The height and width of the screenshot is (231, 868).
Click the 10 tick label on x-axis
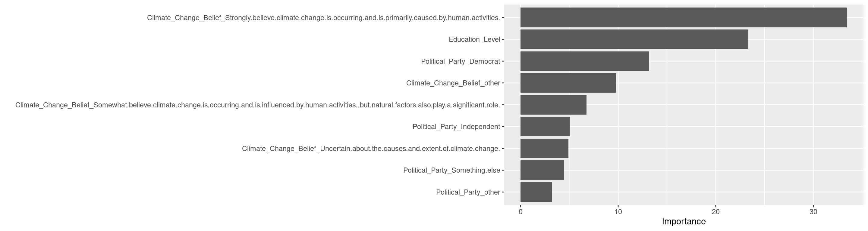click(618, 212)
